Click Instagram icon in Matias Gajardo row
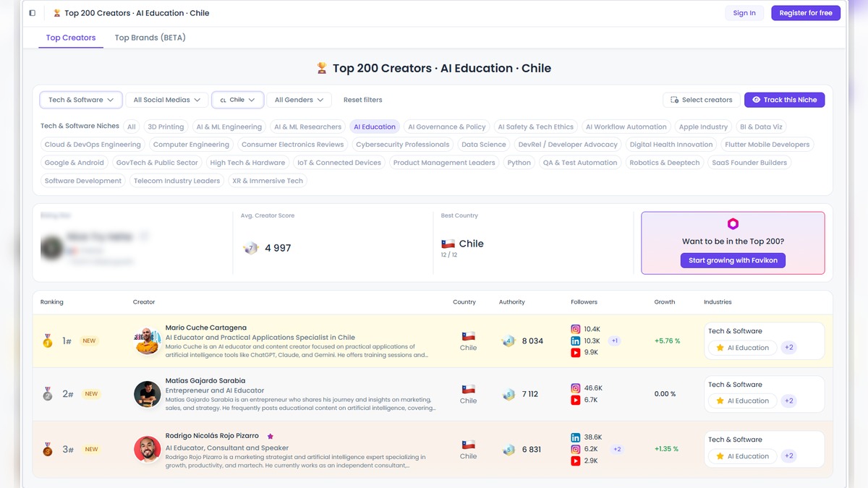The height and width of the screenshot is (488, 868). coord(576,388)
